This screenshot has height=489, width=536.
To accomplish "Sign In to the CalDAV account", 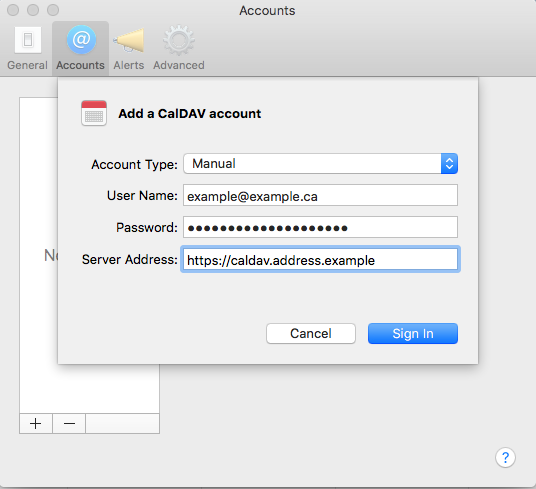I will point(413,334).
